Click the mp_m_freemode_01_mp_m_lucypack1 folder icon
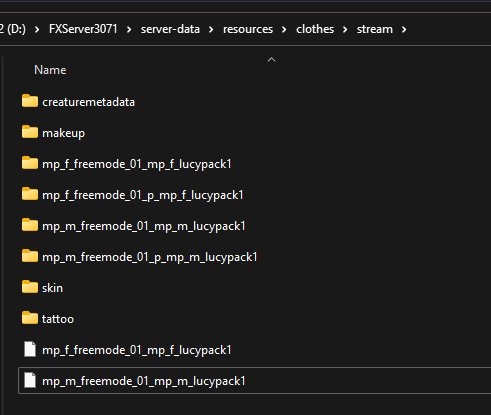This screenshot has width=491, height=415. pyautogui.click(x=30, y=225)
